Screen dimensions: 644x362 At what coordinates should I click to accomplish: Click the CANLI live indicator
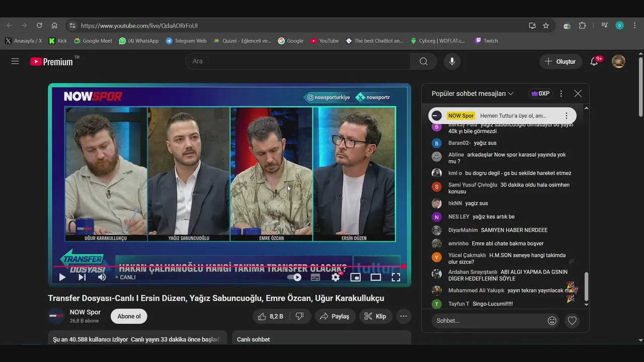[125, 277]
